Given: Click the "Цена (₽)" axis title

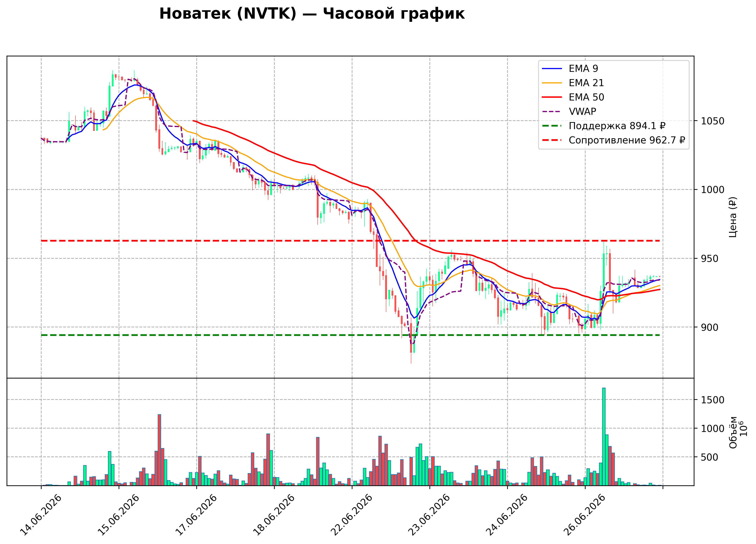Looking at the screenshot, I should pyautogui.click(x=733, y=217).
